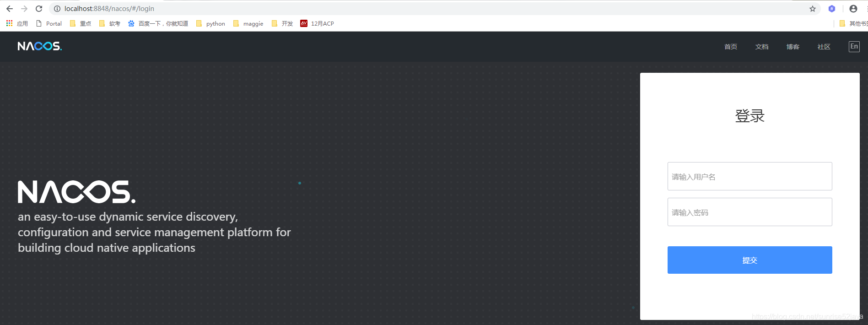Viewport: 868px width, 325px height.
Task: Open 博客 in the Nacos header
Action: [x=793, y=47]
